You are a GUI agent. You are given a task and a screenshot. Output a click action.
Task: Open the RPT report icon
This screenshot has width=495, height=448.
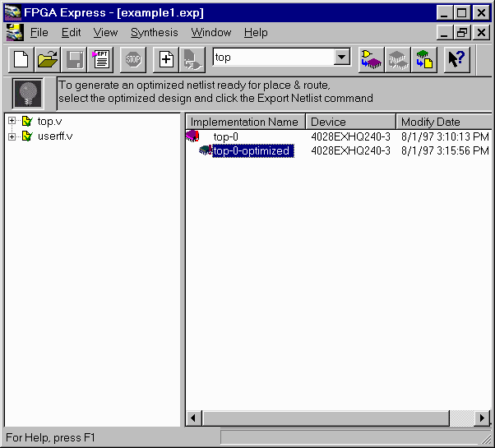(x=100, y=59)
